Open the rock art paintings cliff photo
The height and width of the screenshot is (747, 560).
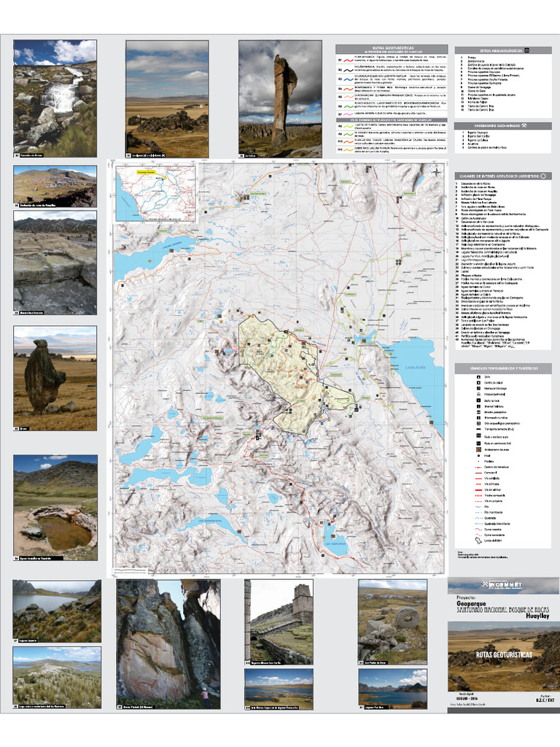168,644
